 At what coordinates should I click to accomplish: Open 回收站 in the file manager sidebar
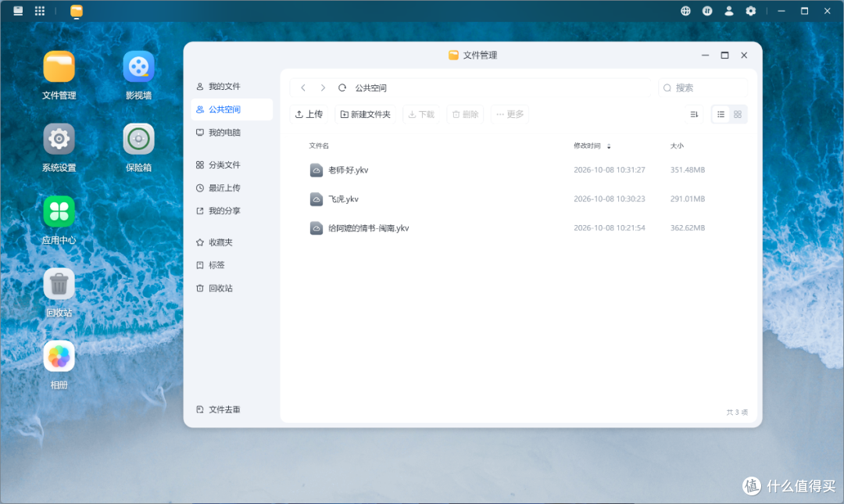pos(231,288)
